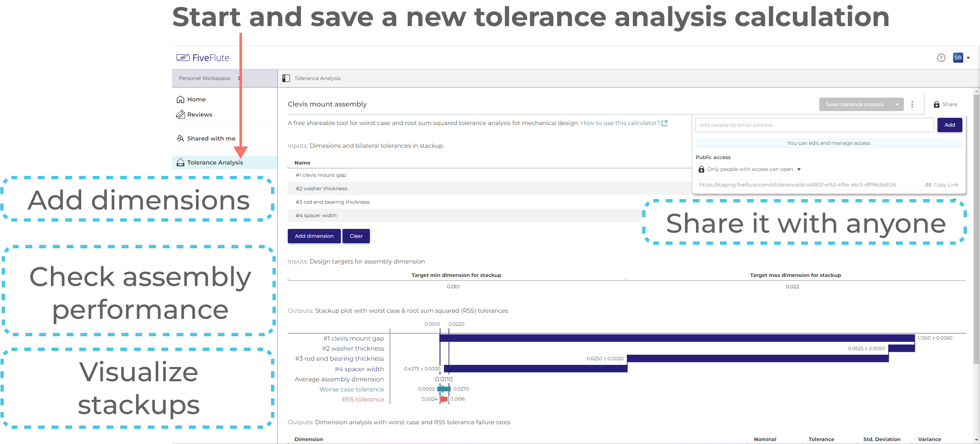Open the three-dot more options menu
Screen dimensions: 980x444
912,104
